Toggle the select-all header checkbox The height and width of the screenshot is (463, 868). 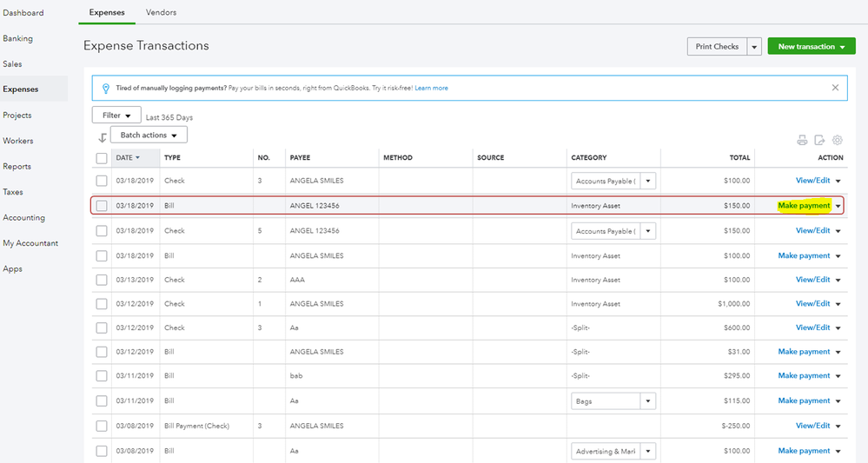pos(102,158)
